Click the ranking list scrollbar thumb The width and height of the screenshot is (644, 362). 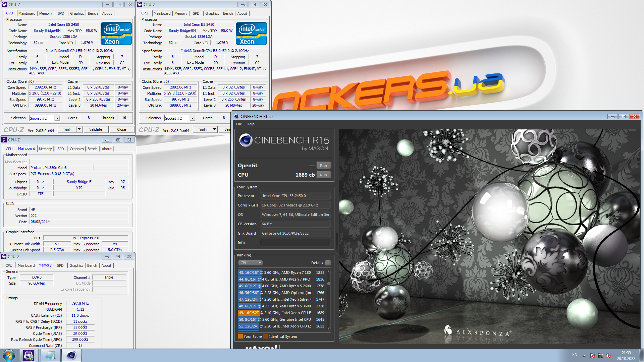tap(329, 283)
